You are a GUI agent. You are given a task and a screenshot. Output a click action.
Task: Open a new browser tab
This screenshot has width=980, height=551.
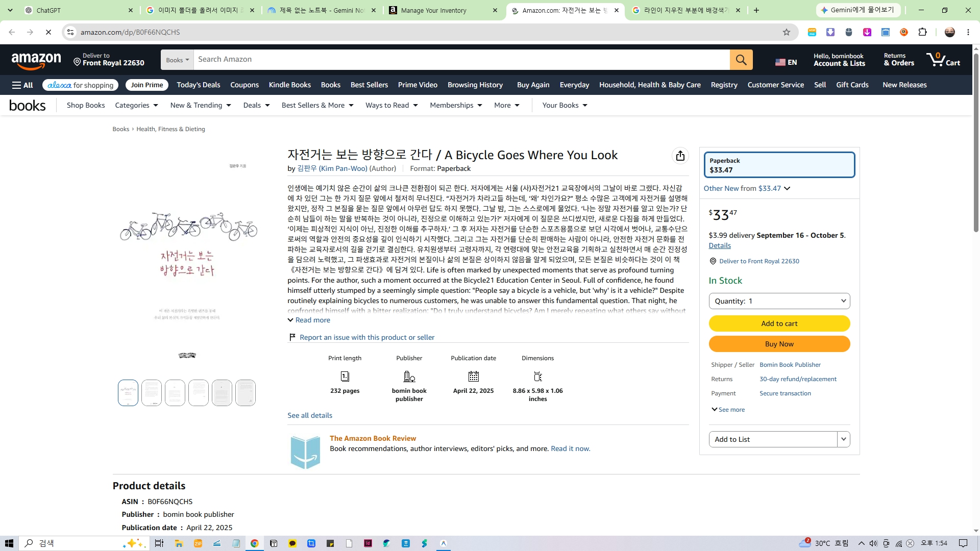click(x=756, y=10)
